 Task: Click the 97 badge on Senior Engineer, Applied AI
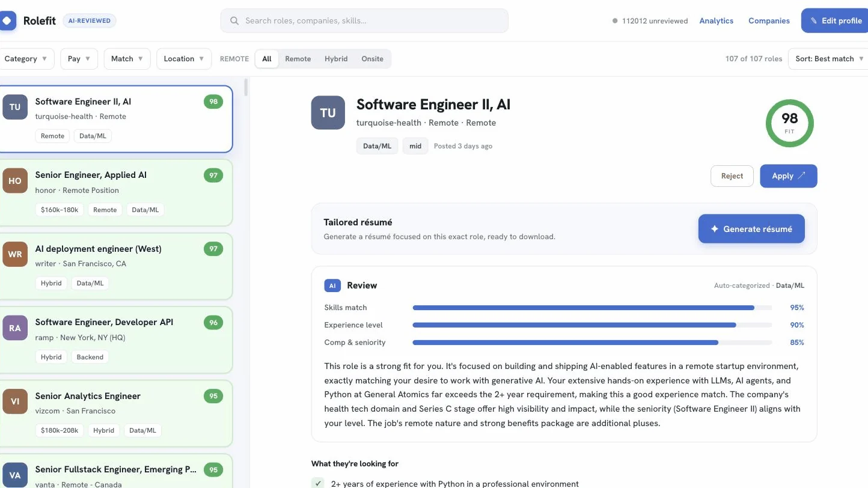pos(213,175)
